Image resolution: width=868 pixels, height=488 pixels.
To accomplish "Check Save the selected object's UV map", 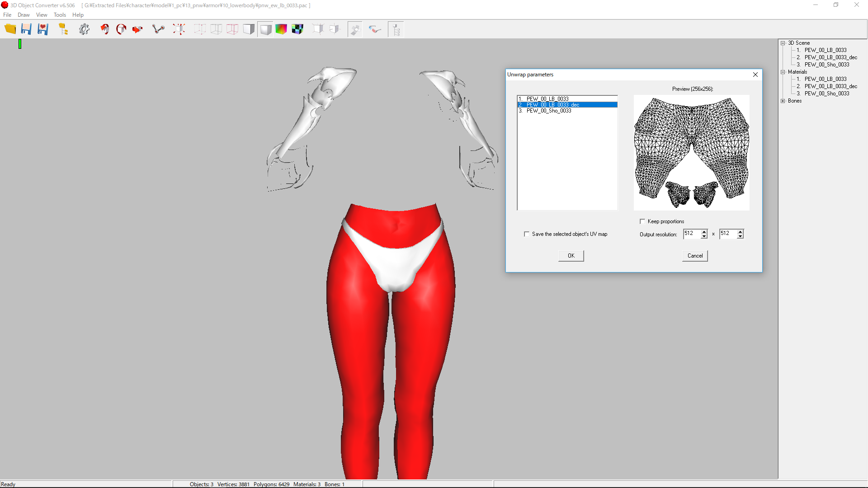I will point(527,234).
